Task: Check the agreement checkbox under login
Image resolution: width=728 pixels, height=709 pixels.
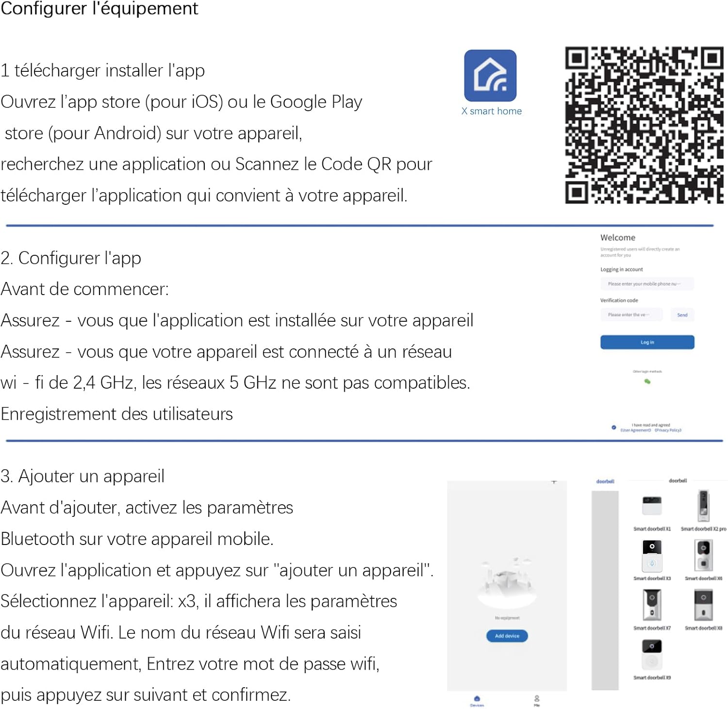Action: [x=613, y=428]
